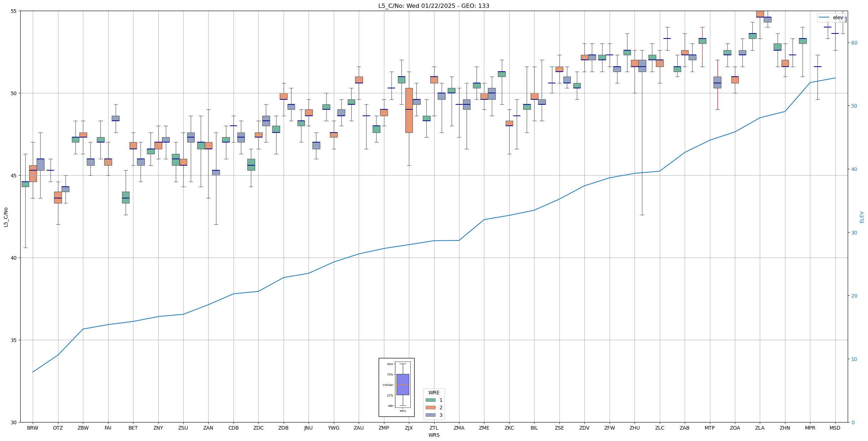Click the ELEV right axis title
Screen dimensions: 868x441
click(862, 217)
